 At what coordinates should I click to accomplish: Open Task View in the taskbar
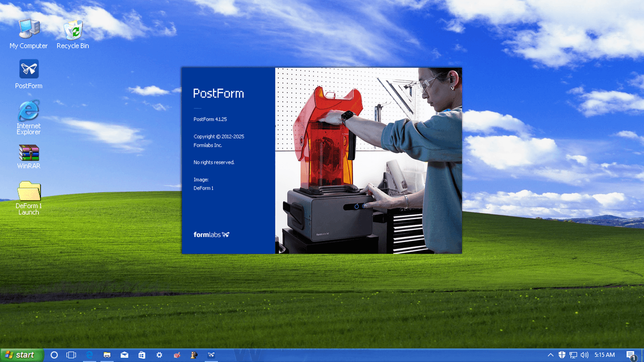tap(71, 355)
